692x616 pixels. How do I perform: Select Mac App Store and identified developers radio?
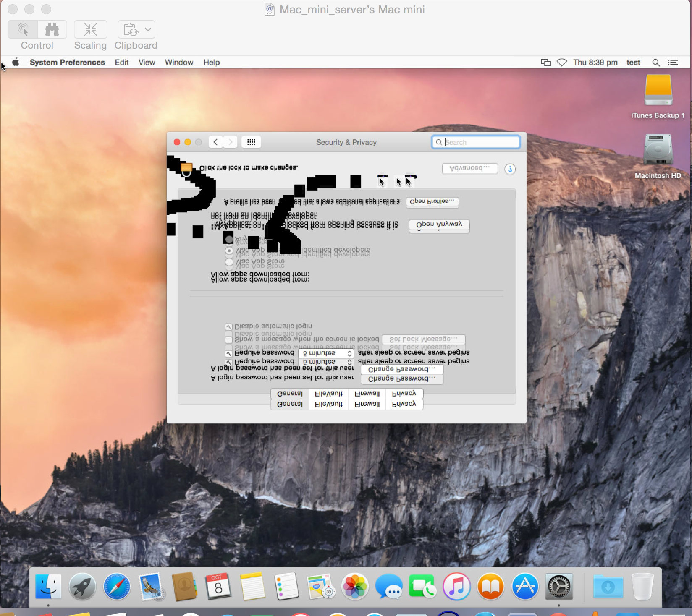pos(229,251)
